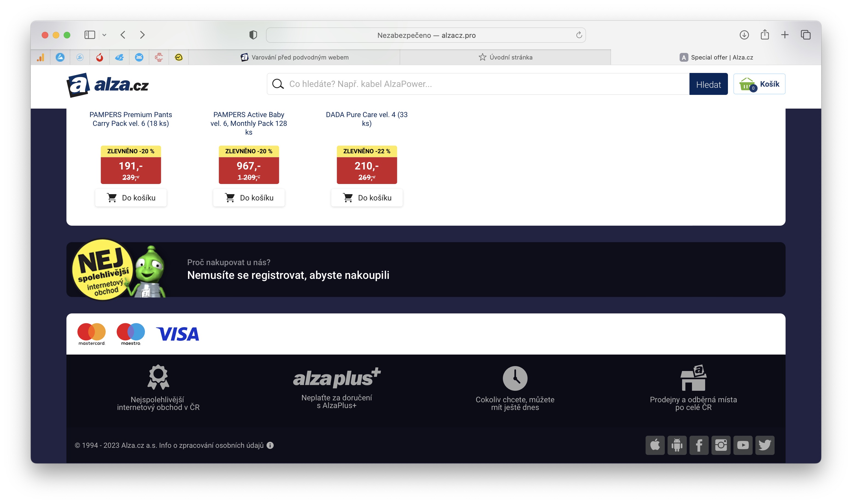Switch to the Úvodní stránka tab
Image resolution: width=852 pixels, height=504 pixels.
(505, 57)
